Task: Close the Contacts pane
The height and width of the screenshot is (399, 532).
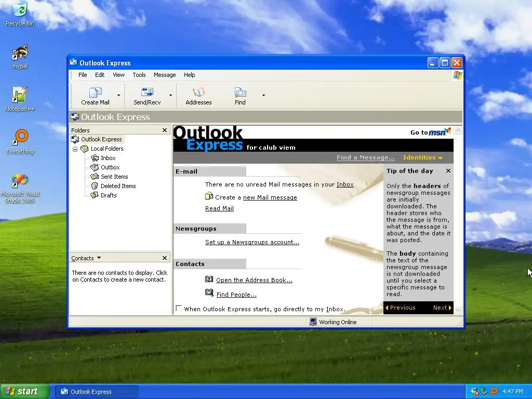Action: point(165,258)
